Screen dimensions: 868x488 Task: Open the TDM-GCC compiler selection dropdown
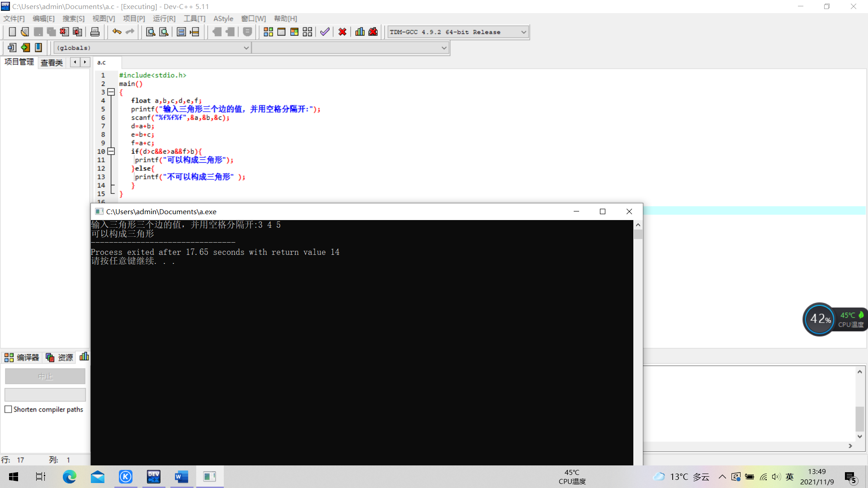click(x=524, y=32)
